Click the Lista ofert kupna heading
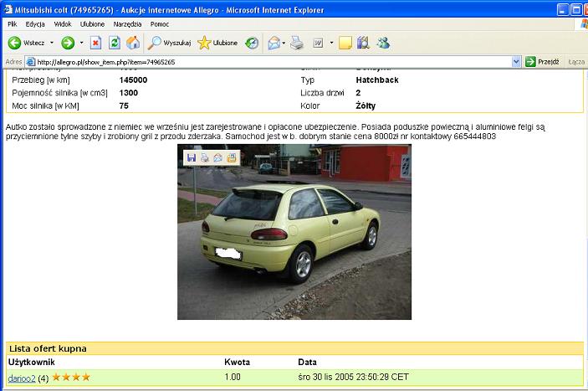Screen dimensions: 588x391 tap(48, 348)
